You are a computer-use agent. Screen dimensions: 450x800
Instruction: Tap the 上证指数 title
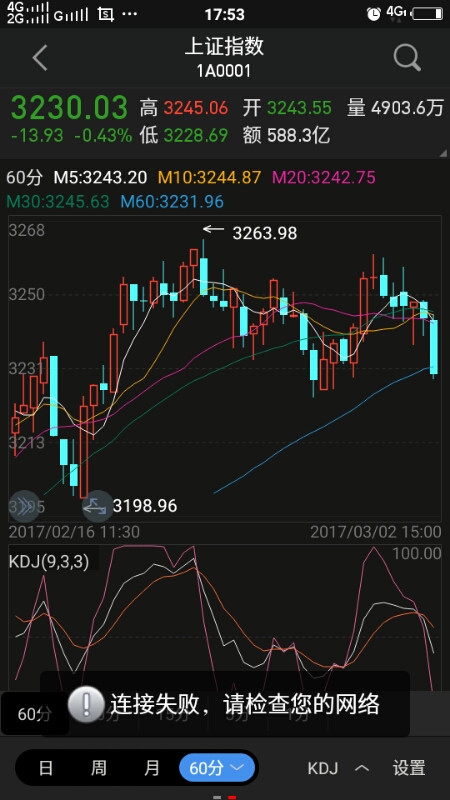224,46
